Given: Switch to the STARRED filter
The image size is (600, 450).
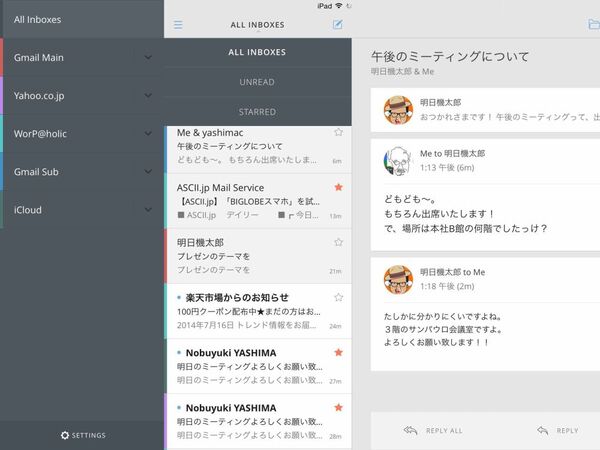Looking at the screenshot, I should point(257,112).
